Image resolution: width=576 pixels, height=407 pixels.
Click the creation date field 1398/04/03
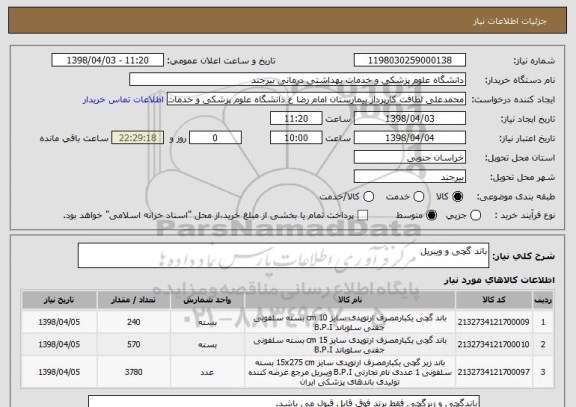point(410,119)
